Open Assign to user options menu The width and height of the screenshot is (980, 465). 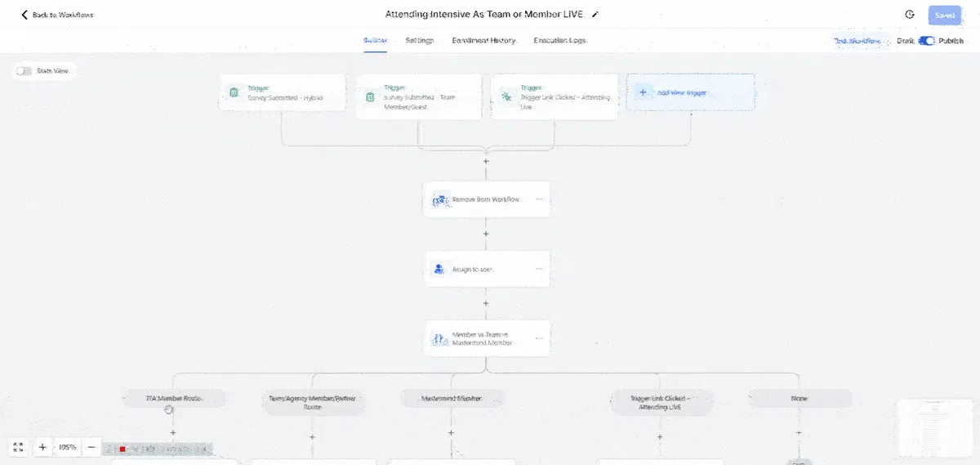pyautogui.click(x=539, y=269)
